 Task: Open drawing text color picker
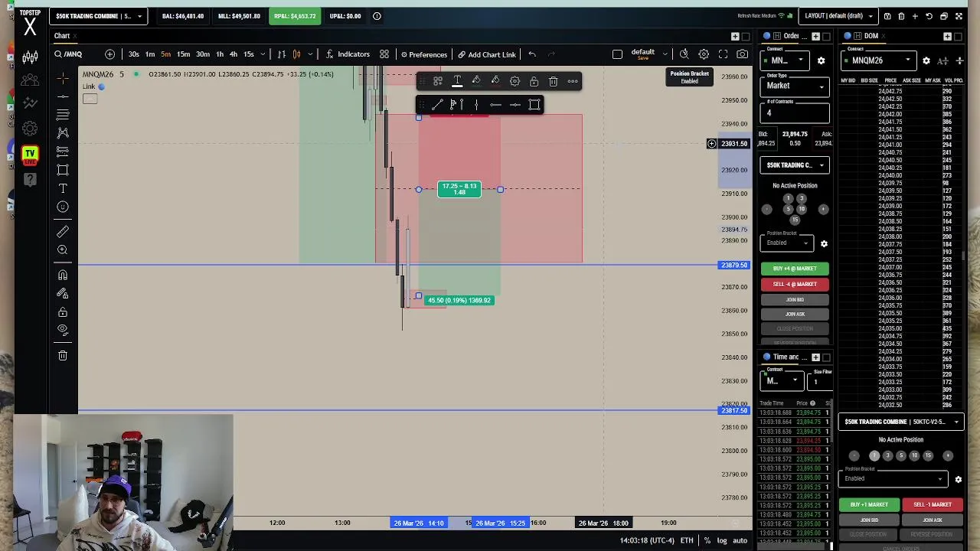coord(457,81)
